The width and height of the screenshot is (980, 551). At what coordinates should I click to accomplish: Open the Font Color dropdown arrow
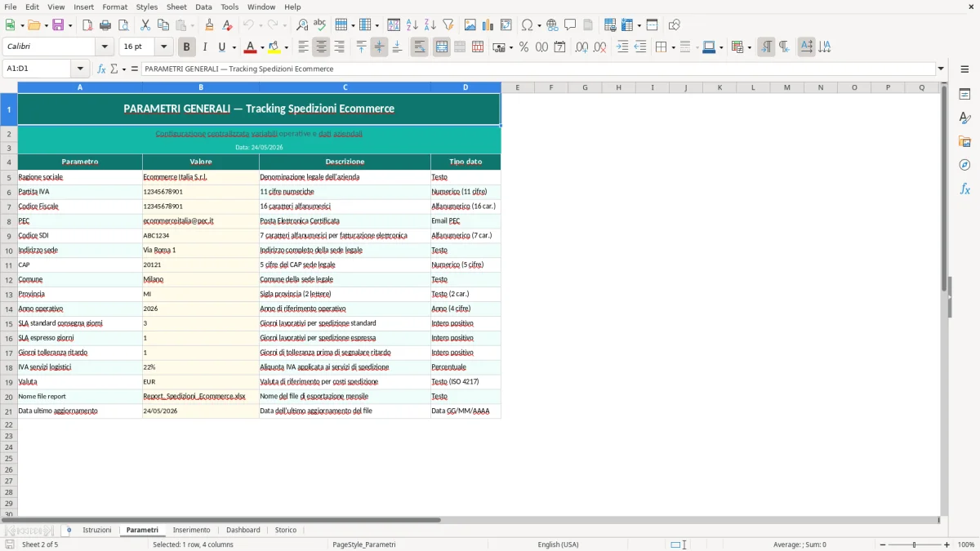click(x=262, y=47)
